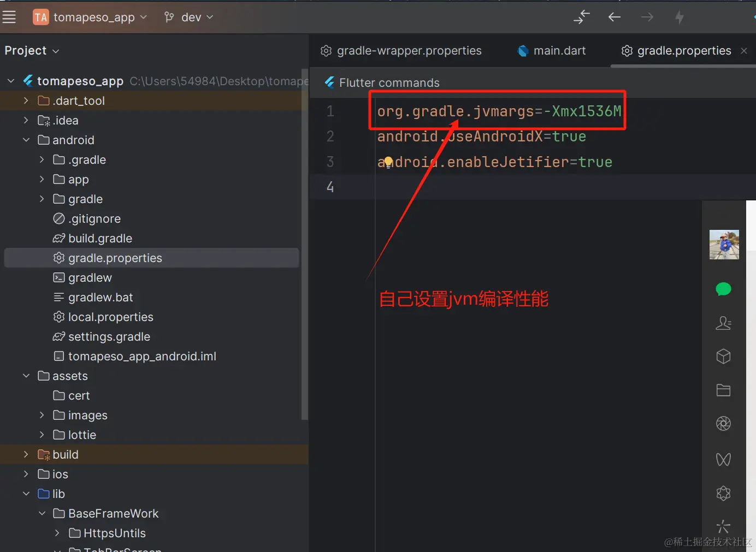This screenshot has width=756, height=552.
Task: Click the hexagon flower icon in sidebar
Action: click(x=723, y=494)
